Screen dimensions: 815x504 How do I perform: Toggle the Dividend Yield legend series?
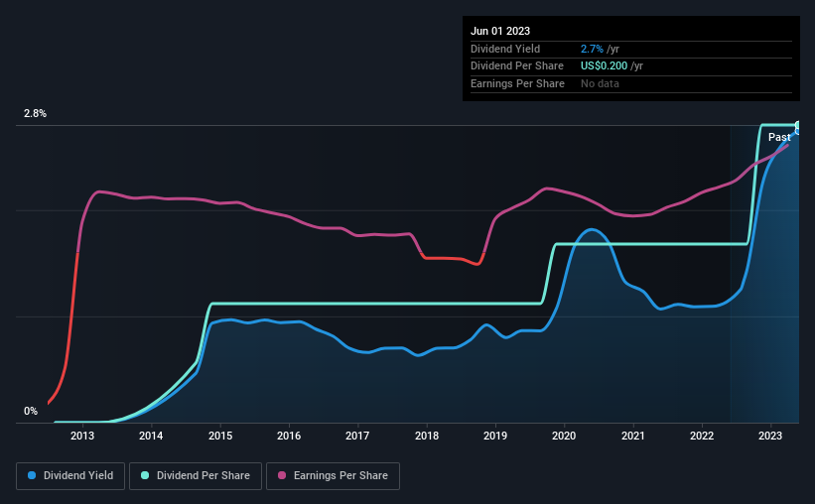pyautogui.click(x=70, y=476)
